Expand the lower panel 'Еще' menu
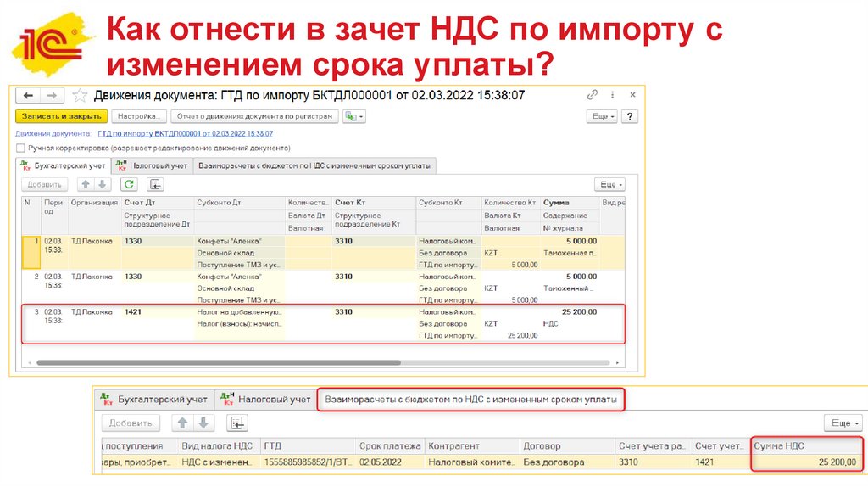Screen dimensions: 868x487 (x=845, y=423)
